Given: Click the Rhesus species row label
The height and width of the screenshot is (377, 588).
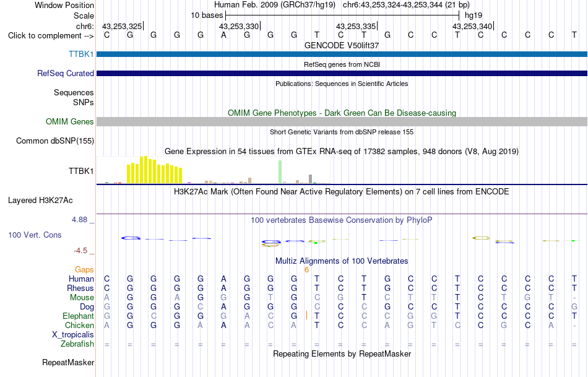Looking at the screenshot, I should [80, 288].
